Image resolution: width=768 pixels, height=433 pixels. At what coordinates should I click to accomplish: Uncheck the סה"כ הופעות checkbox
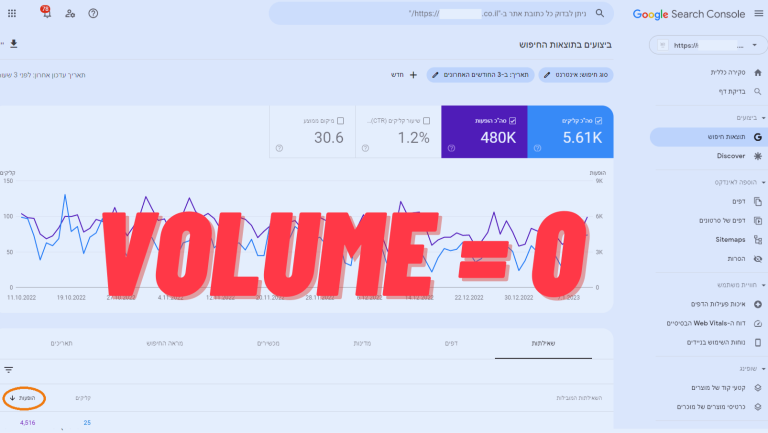[x=512, y=120]
